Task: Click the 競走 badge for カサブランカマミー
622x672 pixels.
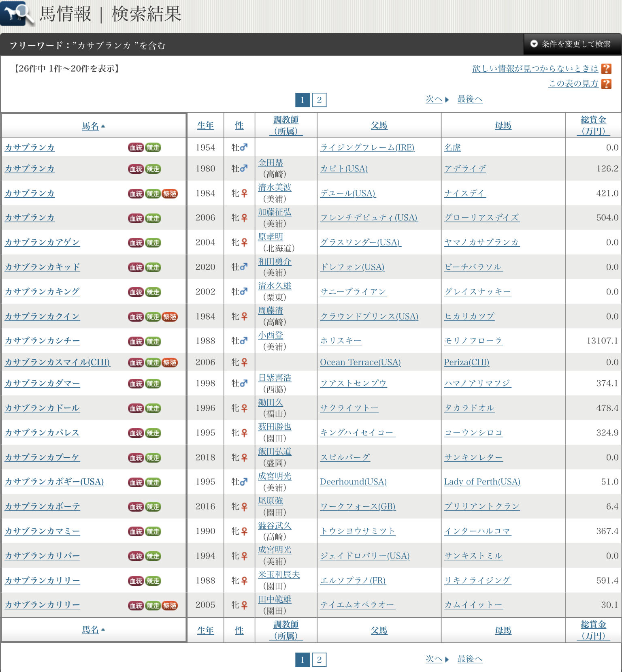Action: (x=153, y=531)
